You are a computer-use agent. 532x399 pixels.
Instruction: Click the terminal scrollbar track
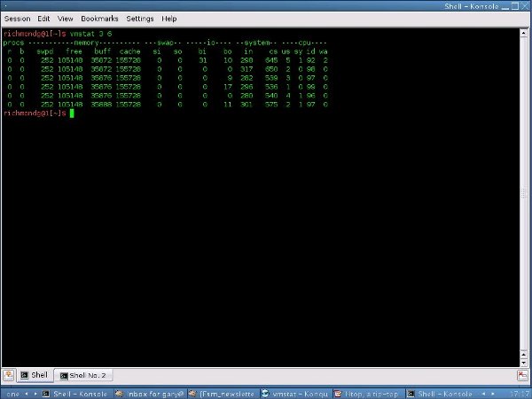[x=524, y=195]
